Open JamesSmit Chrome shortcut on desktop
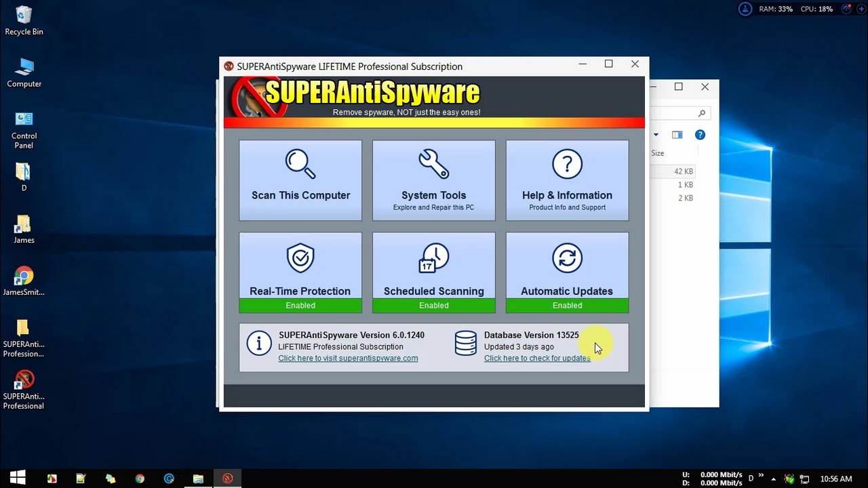Image resolution: width=868 pixels, height=488 pixels. [24, 281]
